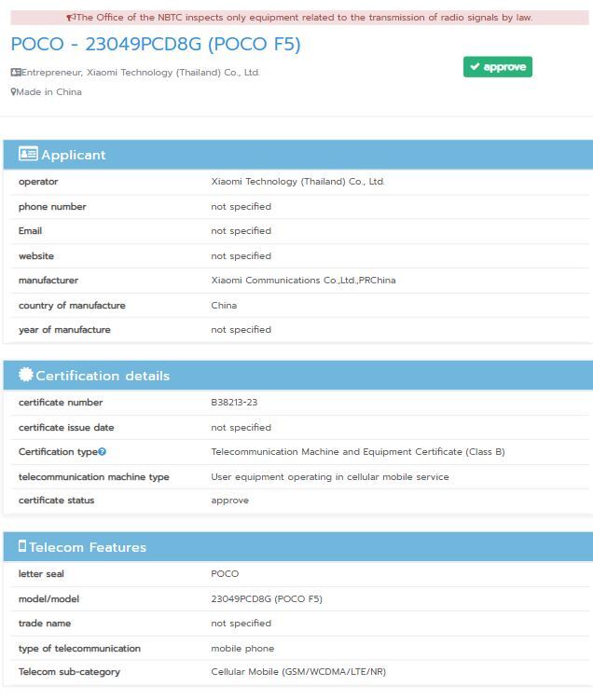593x700 pixels.
Task: Select trade name 'not specified' value
Action: pos(241,624)
